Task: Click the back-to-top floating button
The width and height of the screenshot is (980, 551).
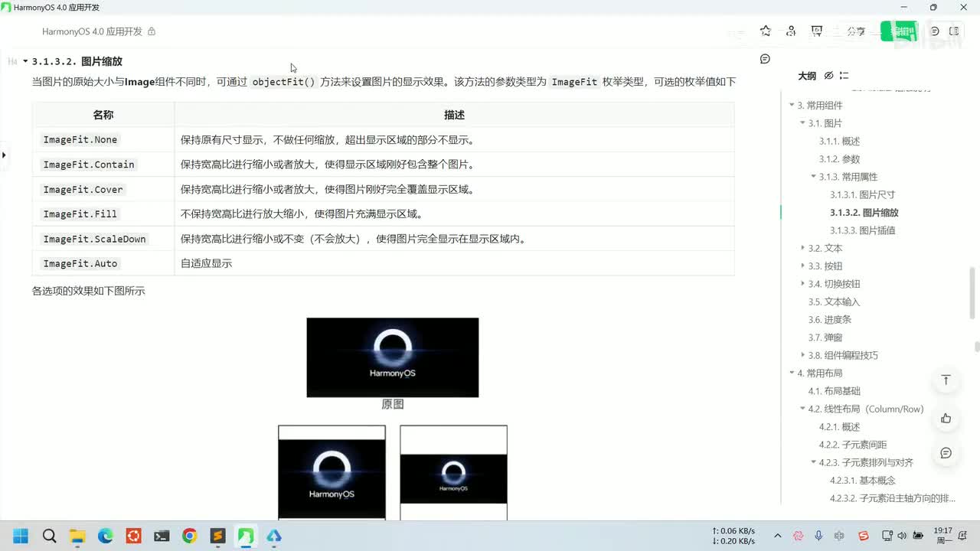Action: click(x=946, y=380)
